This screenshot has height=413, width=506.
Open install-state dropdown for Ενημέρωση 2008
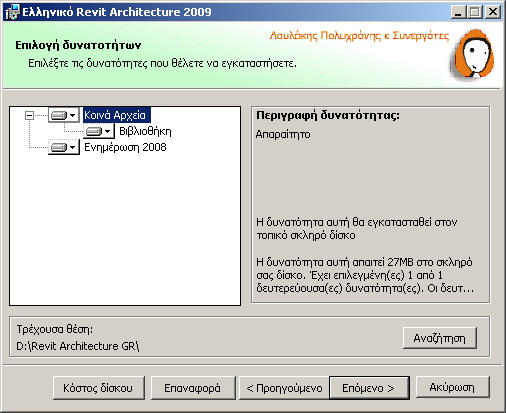(x=64, y=147)
